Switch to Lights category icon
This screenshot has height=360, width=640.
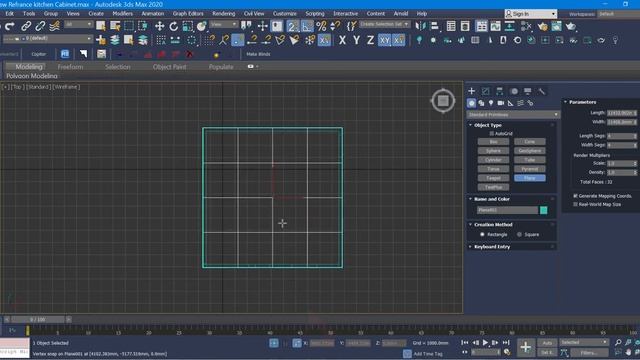pos(491,103)
